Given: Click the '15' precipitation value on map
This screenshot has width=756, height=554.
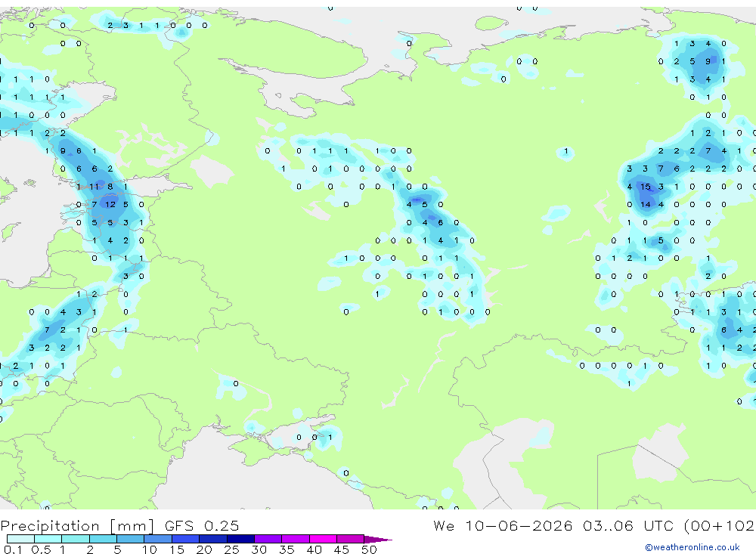Looking at the screenshot, I should click(646, 187).
